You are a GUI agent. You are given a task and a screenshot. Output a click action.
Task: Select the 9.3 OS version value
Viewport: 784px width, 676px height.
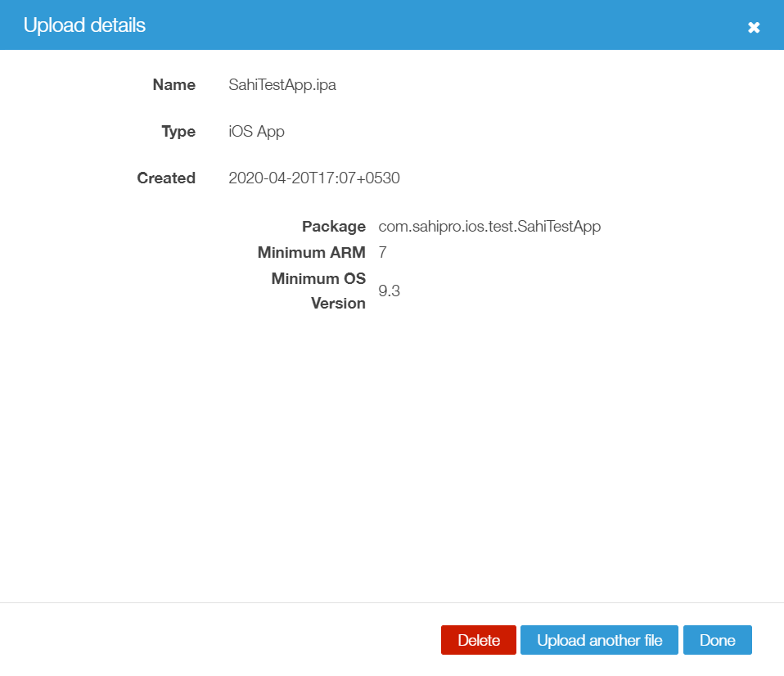(x=389, y=291)
